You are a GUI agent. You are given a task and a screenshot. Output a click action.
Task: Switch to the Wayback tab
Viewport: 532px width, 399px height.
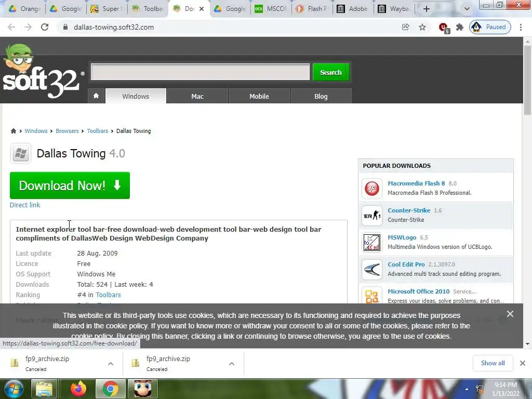pyautogui.click(x=394, y=9)
